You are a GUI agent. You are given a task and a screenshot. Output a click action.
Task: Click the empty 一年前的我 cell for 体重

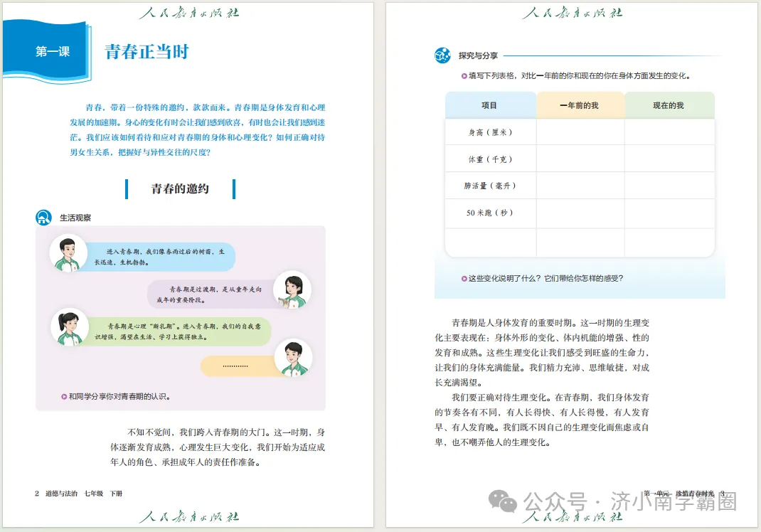[x=580, y=159]
